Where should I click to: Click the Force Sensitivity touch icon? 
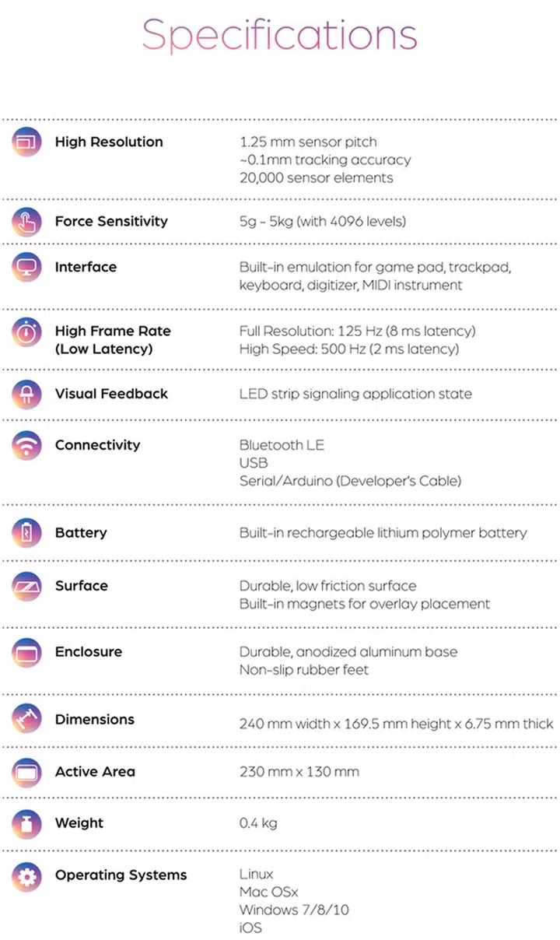(x=26, y=222)
